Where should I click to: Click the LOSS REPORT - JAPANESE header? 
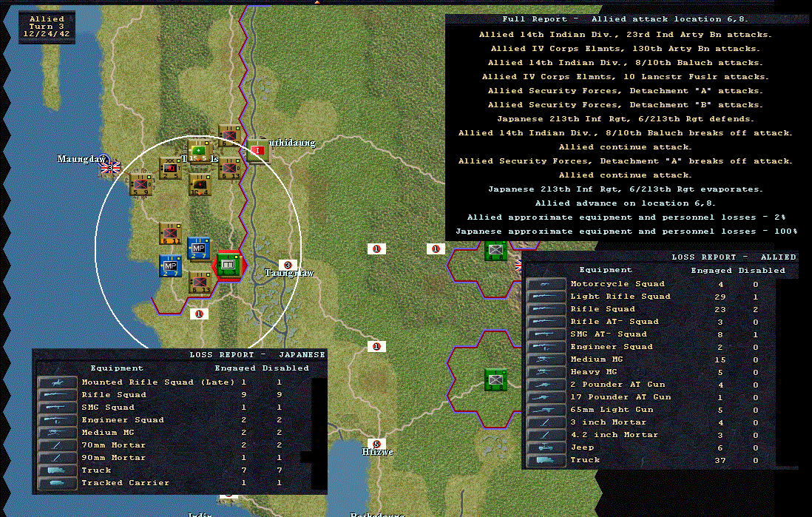pyautogui.click(x=257, y=355)
